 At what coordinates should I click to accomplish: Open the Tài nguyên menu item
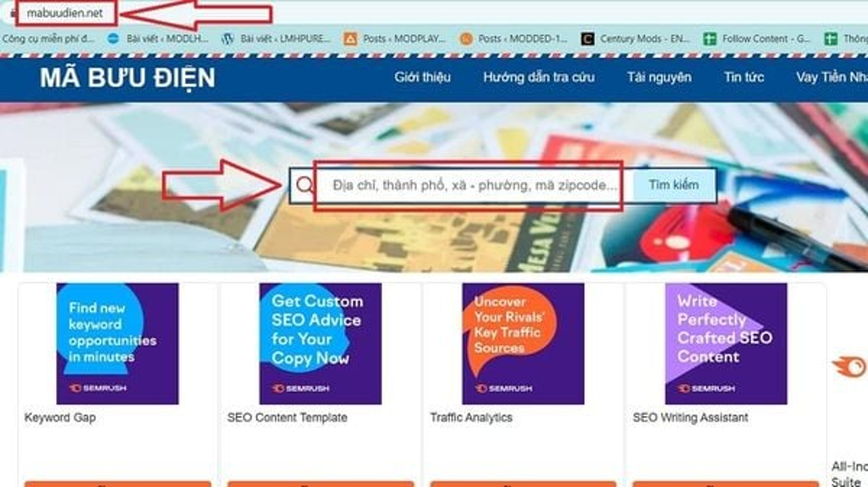coord(659,77)
